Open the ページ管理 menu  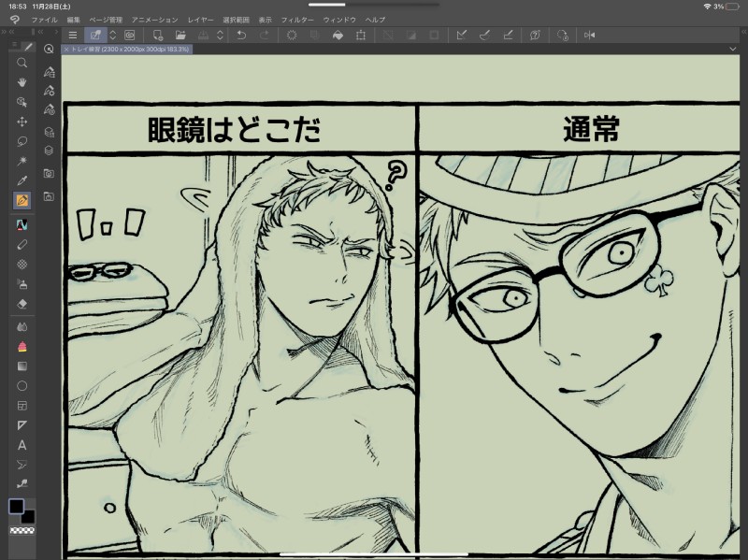click(x=106, y=20)
